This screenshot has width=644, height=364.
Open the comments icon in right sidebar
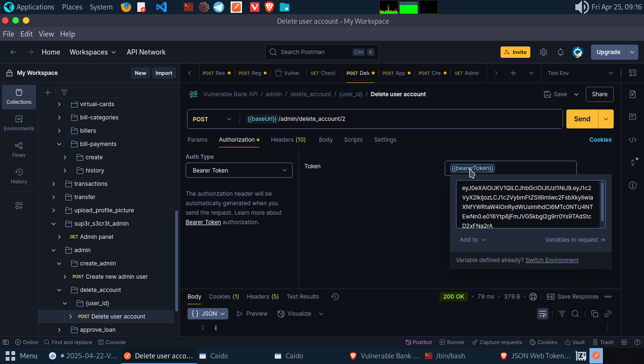633,117
